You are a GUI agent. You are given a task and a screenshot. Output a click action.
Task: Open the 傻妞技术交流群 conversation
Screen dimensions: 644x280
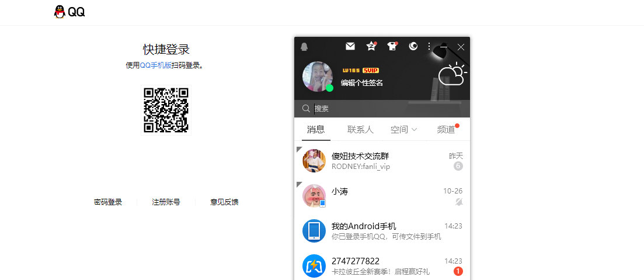[x=382, y=160]
